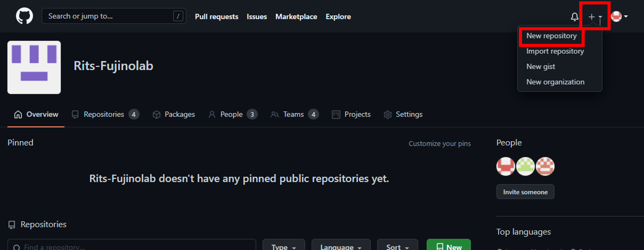This screenshot has height=250, width=644.
Task: Open the Packages tab
Action: coord(174,114)
